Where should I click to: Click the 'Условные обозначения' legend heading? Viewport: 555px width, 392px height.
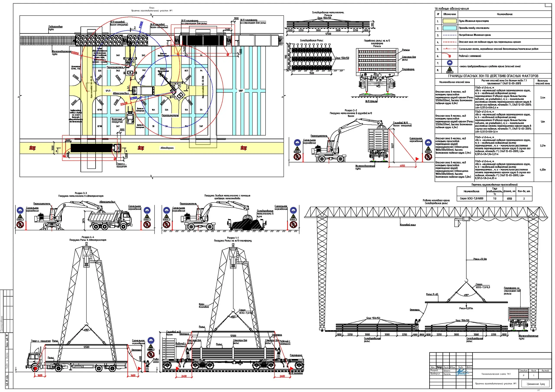coord(452,8)
